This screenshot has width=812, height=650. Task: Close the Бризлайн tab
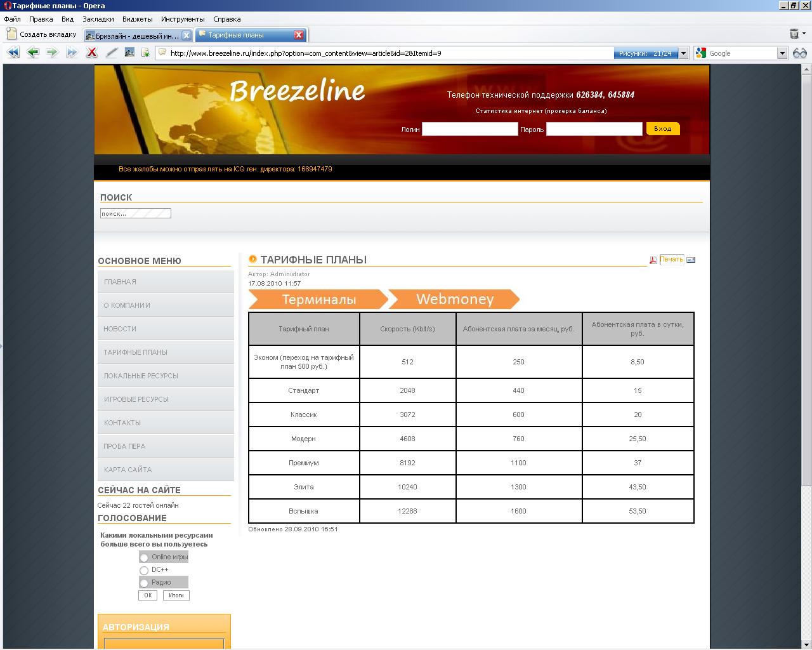click(x=187, y=36)
